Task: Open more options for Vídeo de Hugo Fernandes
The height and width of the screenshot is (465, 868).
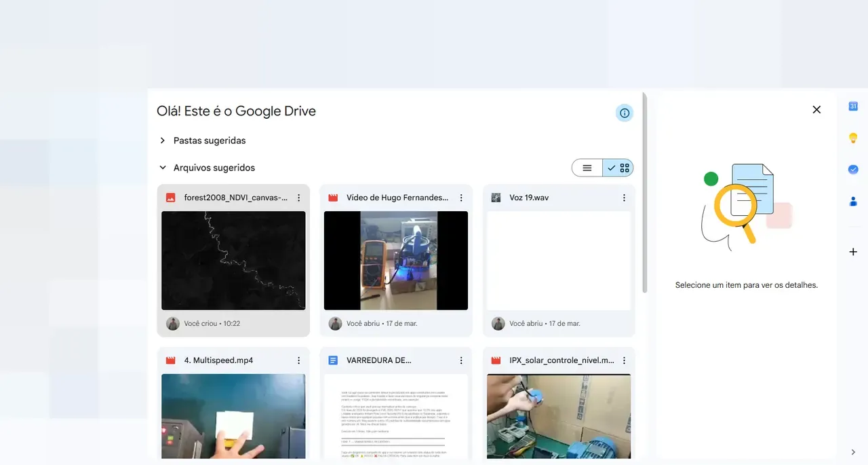Action: [461, 198]
